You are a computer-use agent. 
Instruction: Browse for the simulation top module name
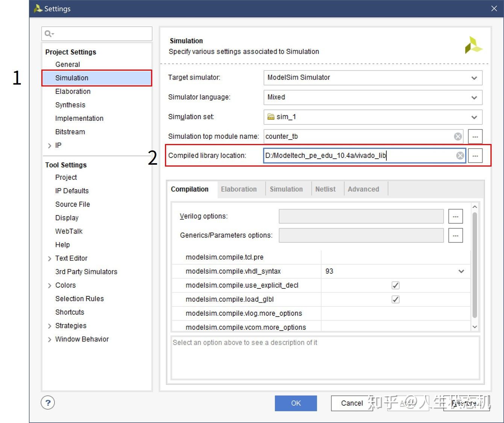pyautogui.click(x=475, y=136)
